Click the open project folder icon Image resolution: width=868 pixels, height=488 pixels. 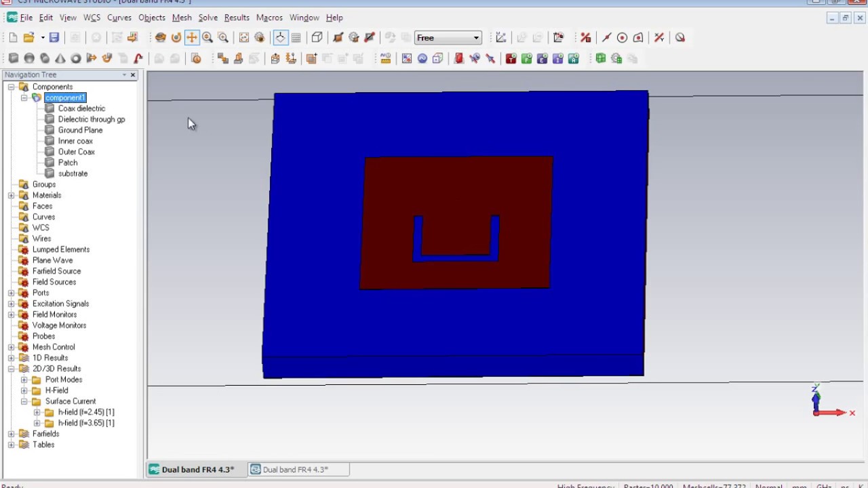point(28,38)
